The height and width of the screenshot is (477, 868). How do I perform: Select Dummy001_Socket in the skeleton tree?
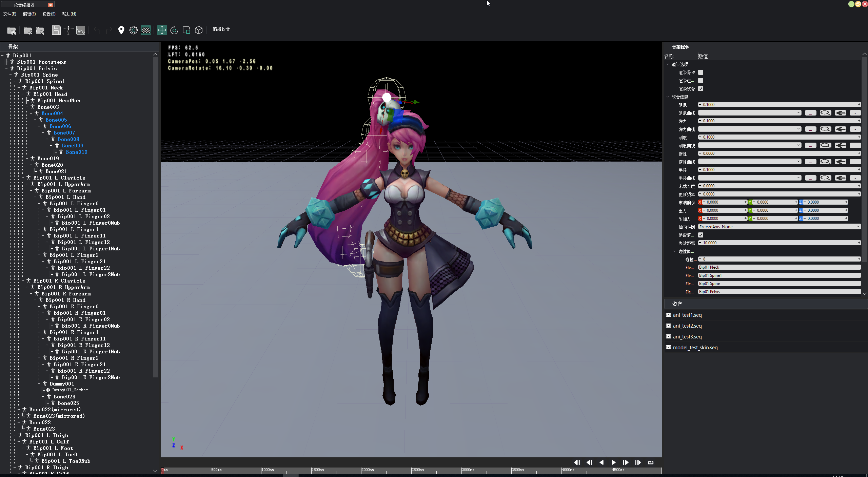click(x=70, y=390)
